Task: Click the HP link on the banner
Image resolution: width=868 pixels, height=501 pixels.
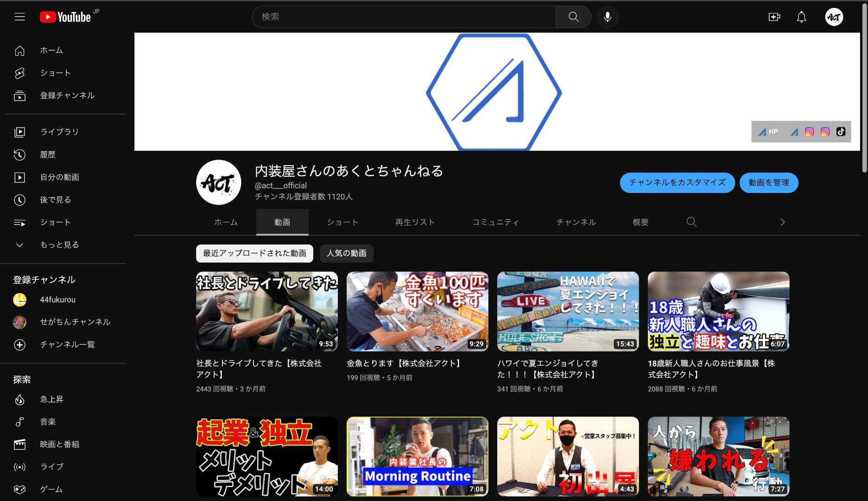Action: 768,132
